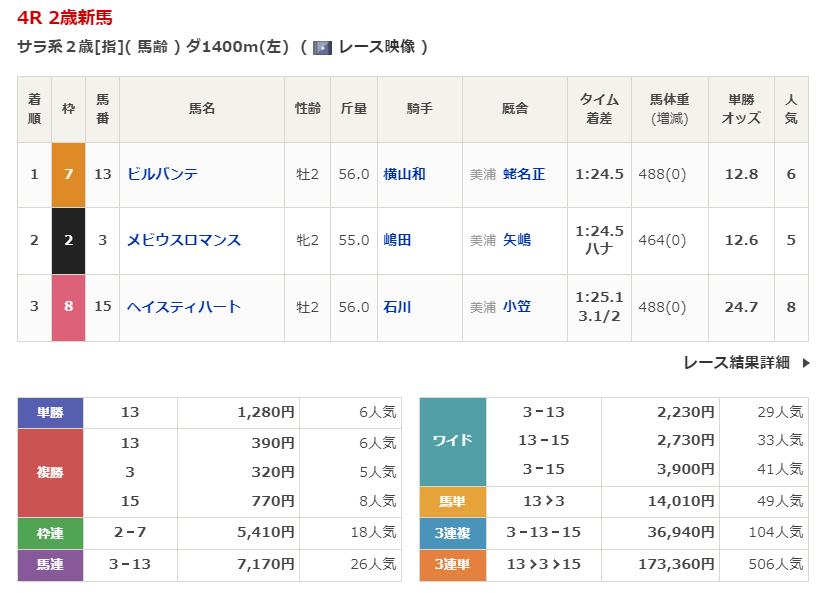The height and width of the screenshot is (593, 823).
Task: Open jockey 石川 profile
Action: (x=397, y=307)
